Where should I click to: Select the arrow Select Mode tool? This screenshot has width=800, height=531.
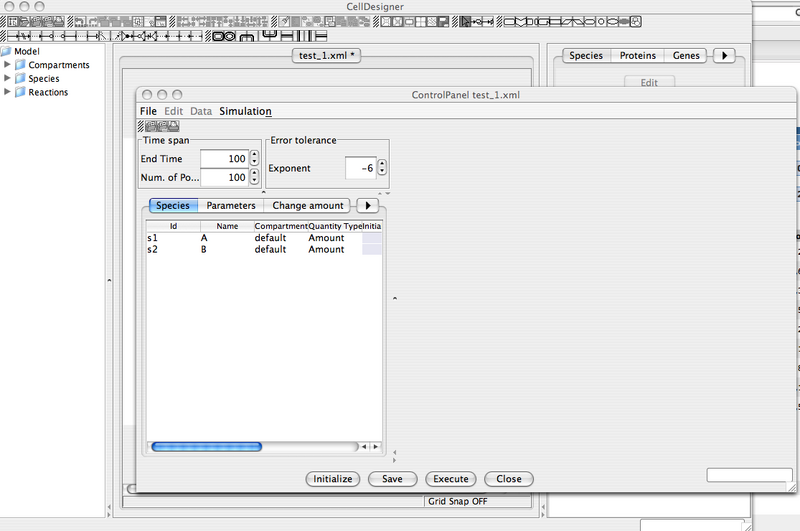pyautogui.click(x=465, y=21)
